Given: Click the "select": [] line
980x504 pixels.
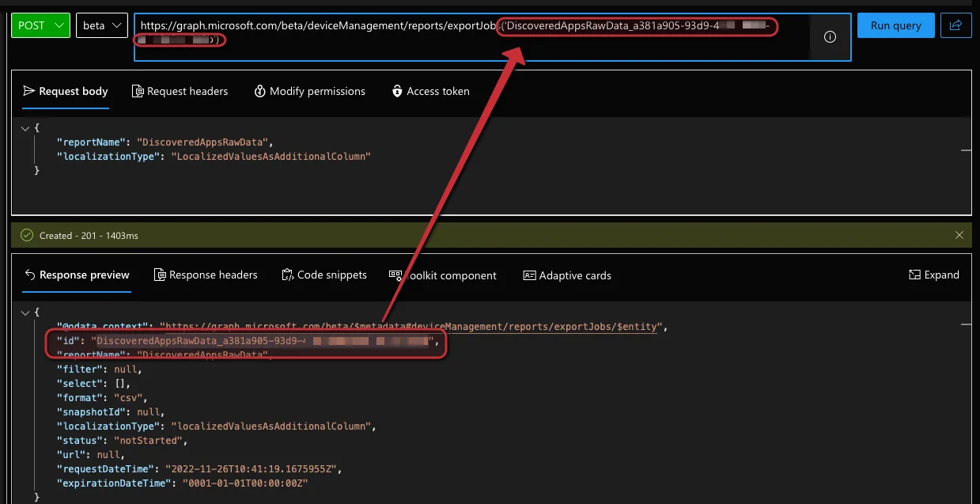Looking at the screenshot, I should (94, 383).
